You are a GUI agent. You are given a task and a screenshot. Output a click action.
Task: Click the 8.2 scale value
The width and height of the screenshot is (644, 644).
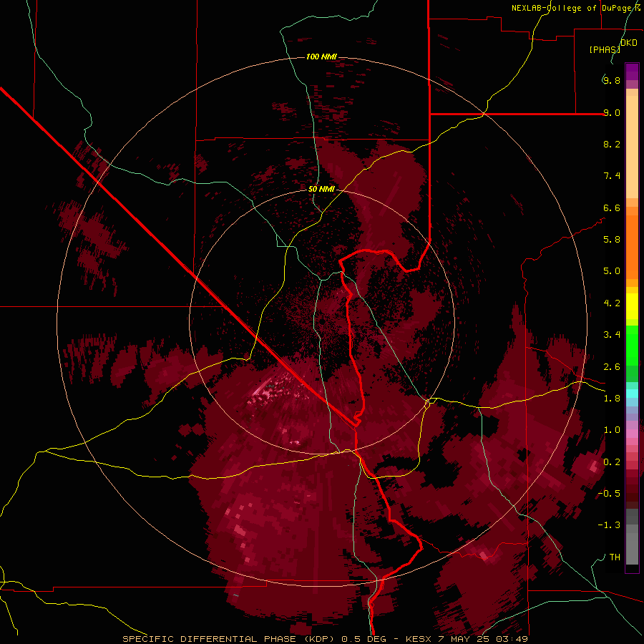(x=612, y=144)
